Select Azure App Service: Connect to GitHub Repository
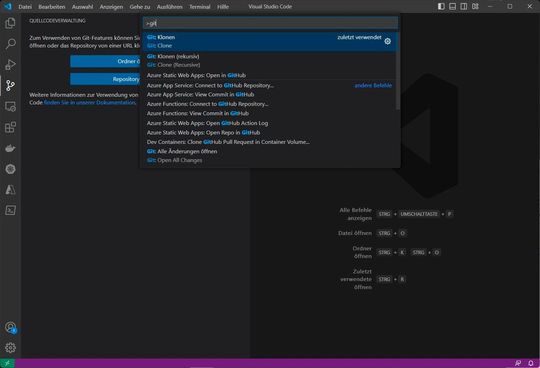The image size is (540, 368). [x=269, y=85]
